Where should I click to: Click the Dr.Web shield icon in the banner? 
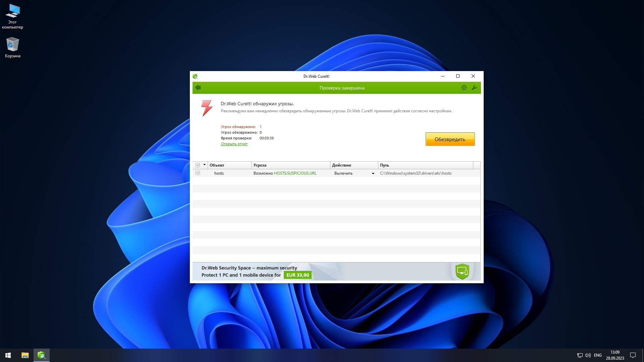[x=462, y=271]
